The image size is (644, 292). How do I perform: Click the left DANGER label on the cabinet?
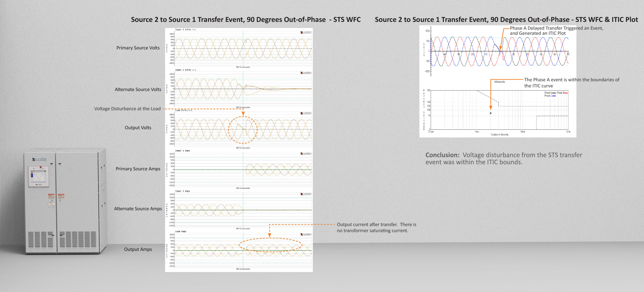pyautogui.click(x=51, y=196)
